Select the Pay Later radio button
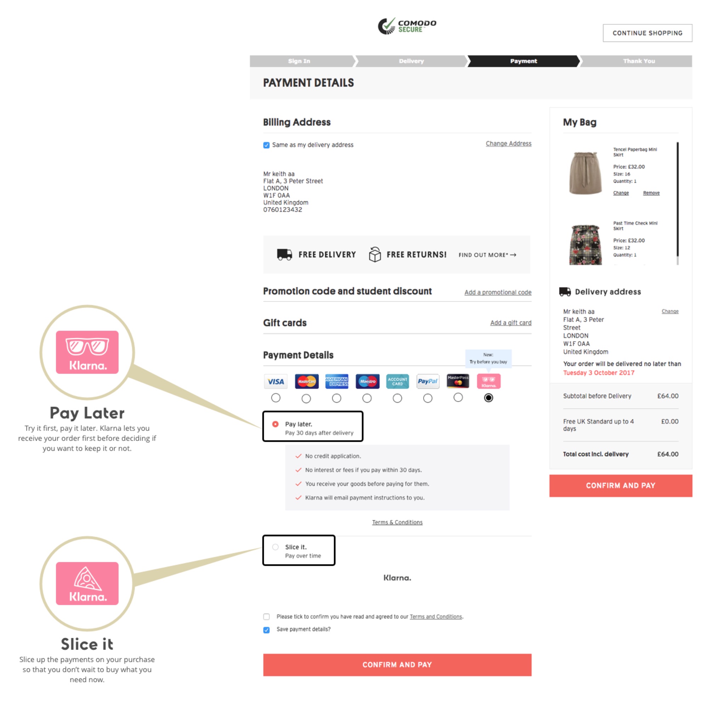Image resolution: width=708 pixels, height=728 pixels. click(275, 422)
